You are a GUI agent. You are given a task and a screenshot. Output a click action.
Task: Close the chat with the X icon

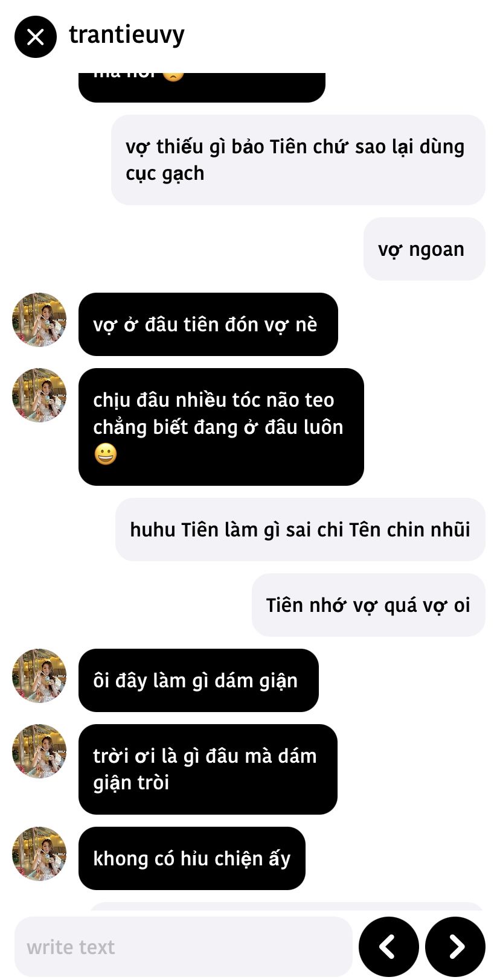[x=36, y=37]
